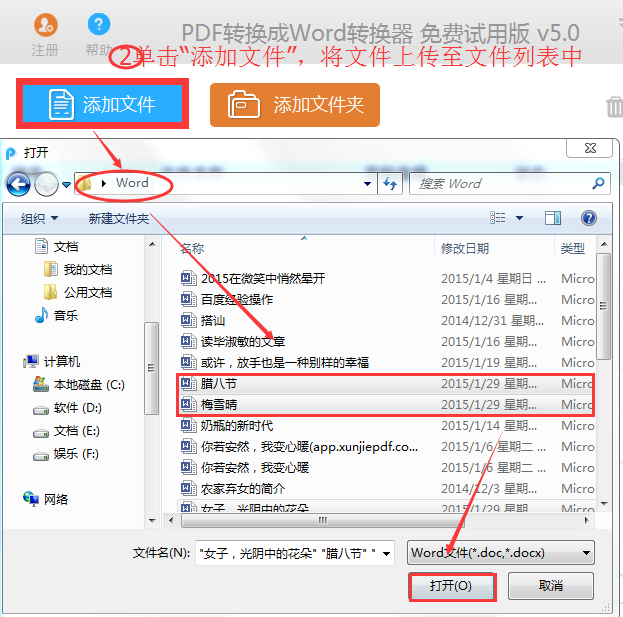Open the Word文件(*.doc,*.docx) file type dropdown
This screenshot has height=617, width=623.
click(501, 553)
